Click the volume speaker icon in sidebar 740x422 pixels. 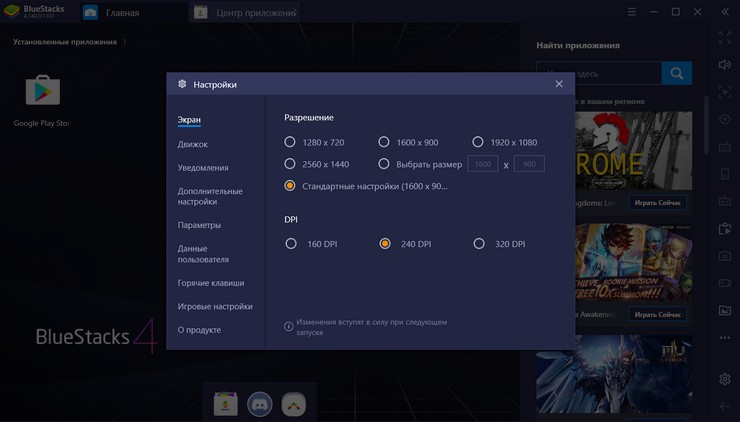(725, 65)
